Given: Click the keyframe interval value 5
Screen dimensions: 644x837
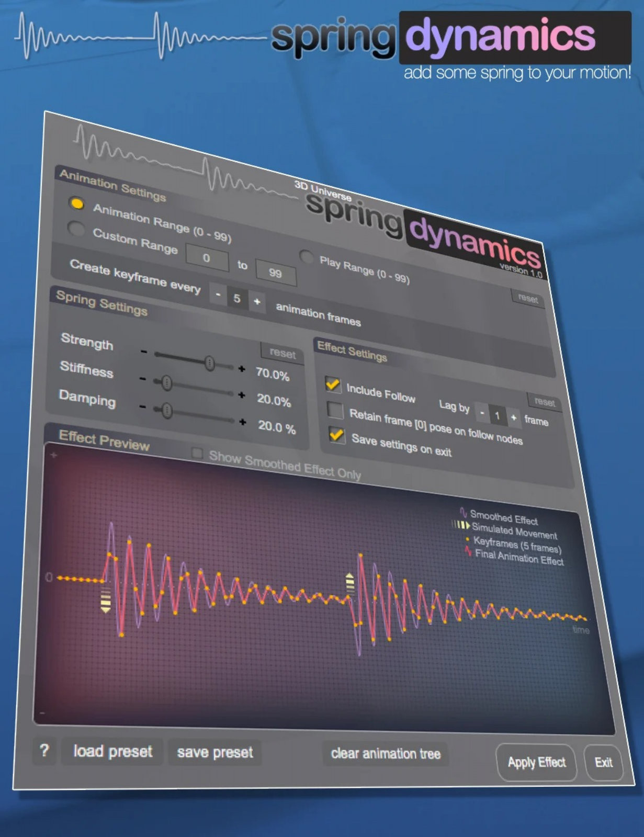Looking at the screenshot, I should (x=237, y=298).
